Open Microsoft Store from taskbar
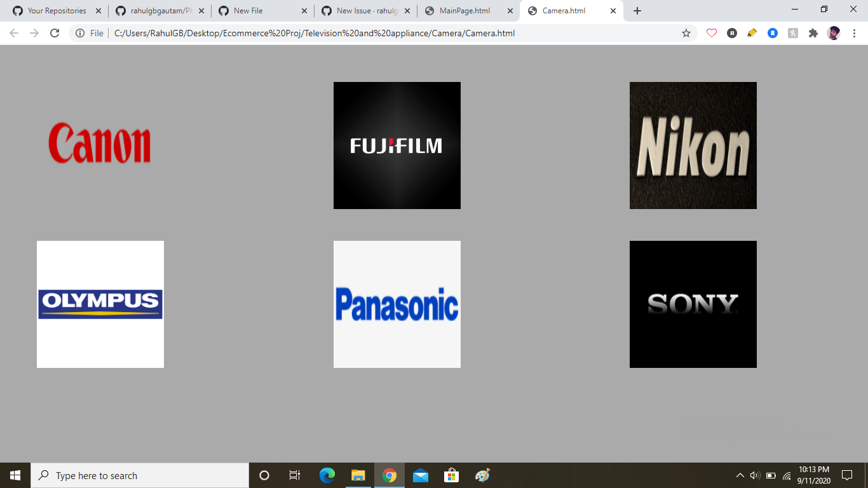This screenshot has height=488, width=868. tap(452, 475)
